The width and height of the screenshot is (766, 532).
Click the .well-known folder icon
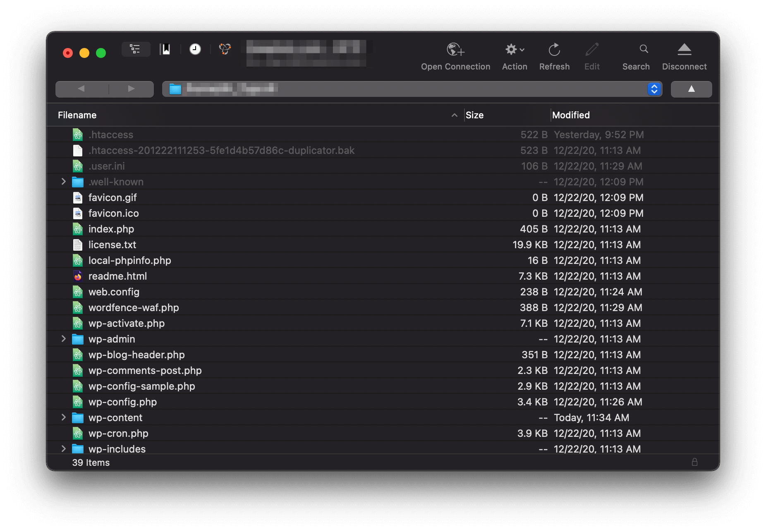coord(78,182)
